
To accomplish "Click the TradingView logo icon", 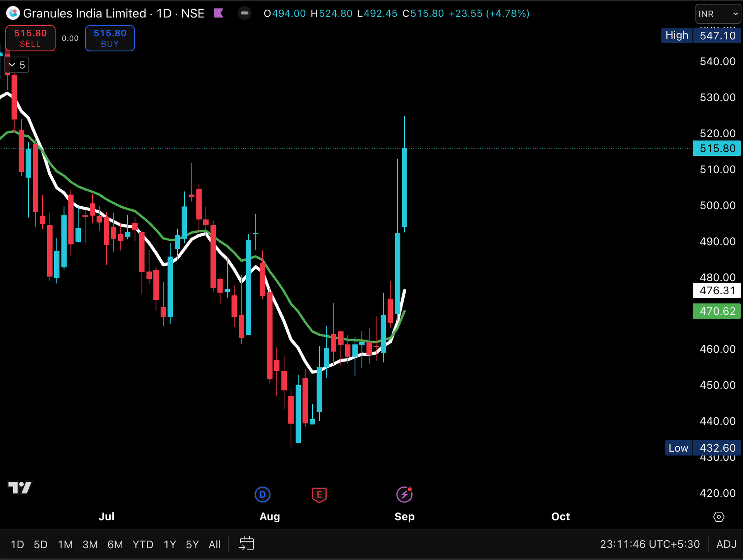I will coord(20,487).
